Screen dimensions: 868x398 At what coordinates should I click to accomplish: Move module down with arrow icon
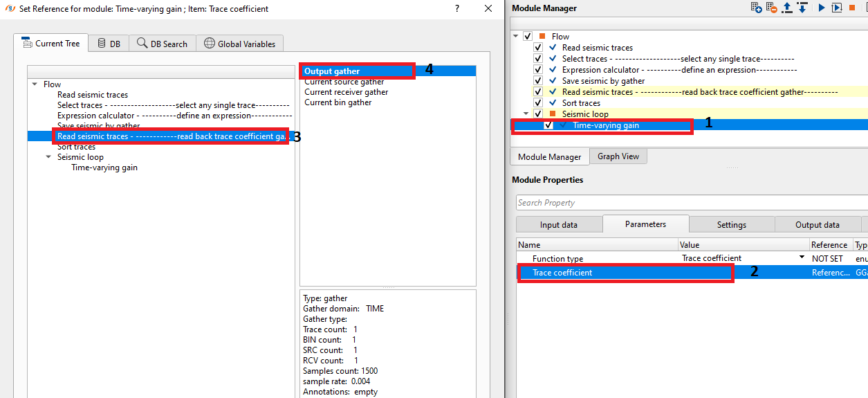tap(802, 8)
